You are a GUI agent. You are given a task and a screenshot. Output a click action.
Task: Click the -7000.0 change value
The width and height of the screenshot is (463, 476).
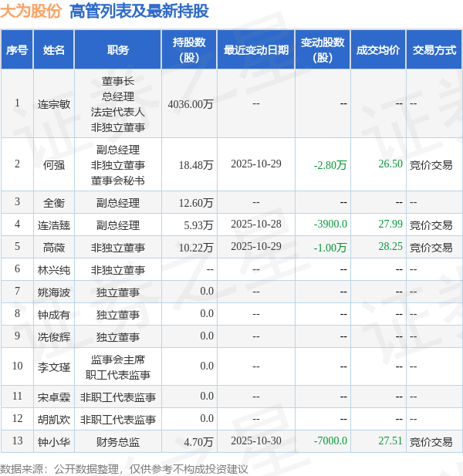coord(330,441)
